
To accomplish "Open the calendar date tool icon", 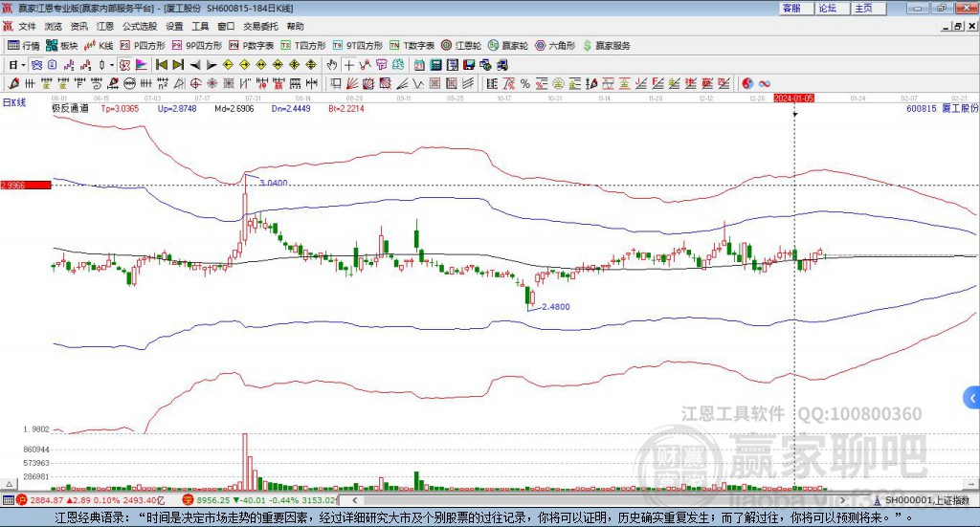I will (419, 65).
